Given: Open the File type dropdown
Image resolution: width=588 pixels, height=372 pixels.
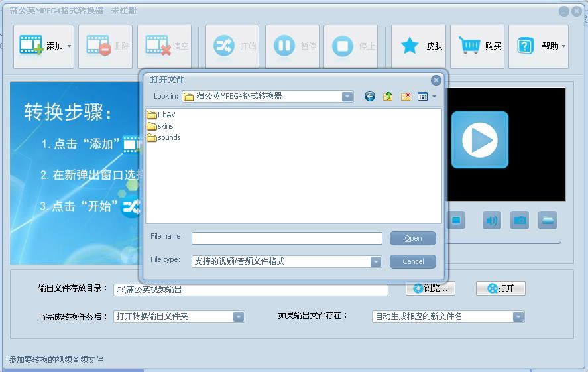Looking at the screenshot, I should [376, 261].
